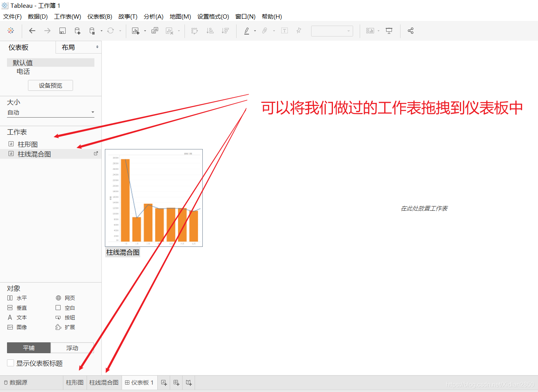Click the sort ascending icon
This screenshot has height=392, width=538.
(x=210, y=31)
